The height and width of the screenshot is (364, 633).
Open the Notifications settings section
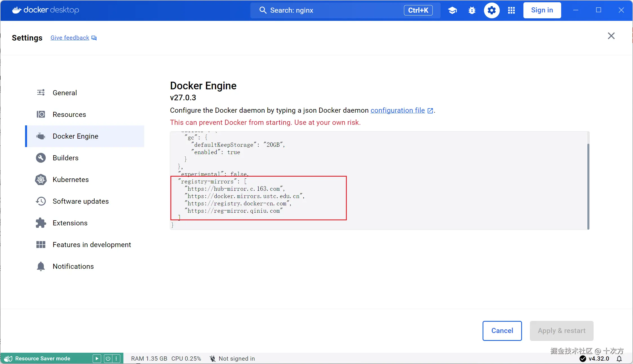85,266
